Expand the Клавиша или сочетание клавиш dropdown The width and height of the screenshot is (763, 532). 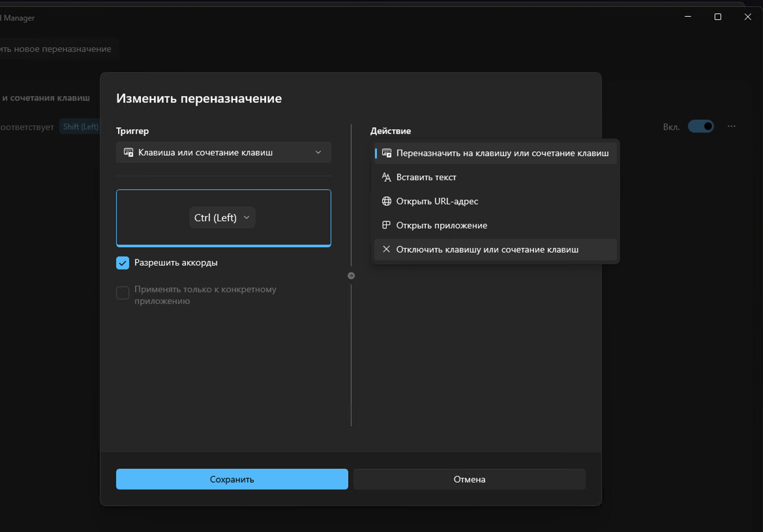[x=223, y=152]
